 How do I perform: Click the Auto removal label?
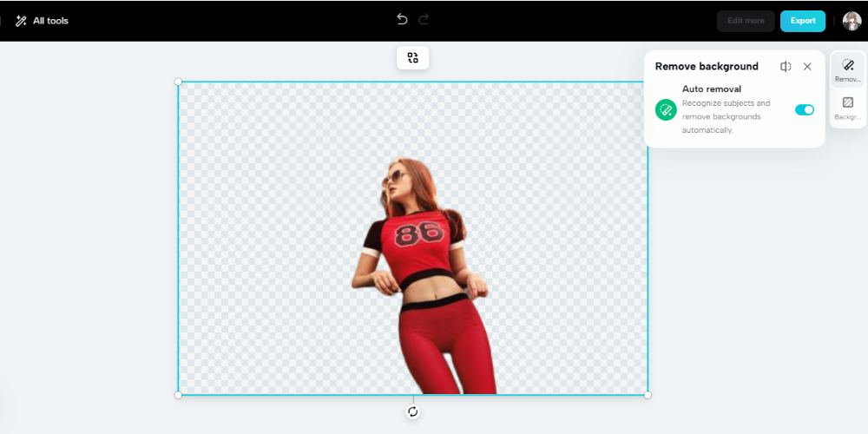point(712,89)
